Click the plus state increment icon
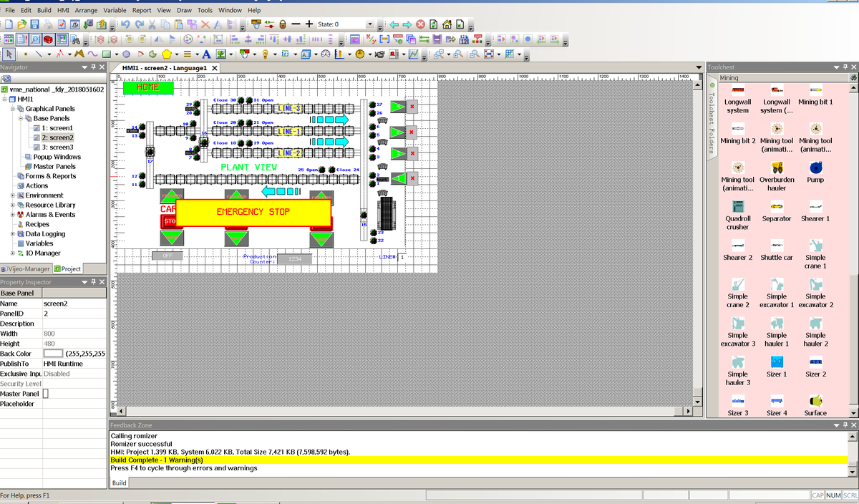The height and width of the screenshot is (504, 859). pos(309,24)
